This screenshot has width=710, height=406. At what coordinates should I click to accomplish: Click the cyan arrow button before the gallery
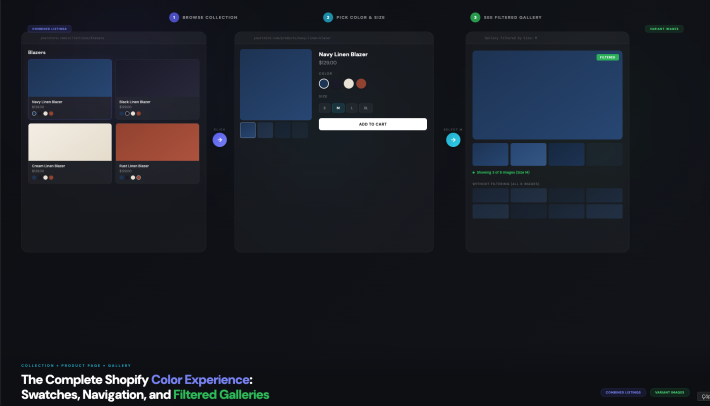(x=453, y=140)
